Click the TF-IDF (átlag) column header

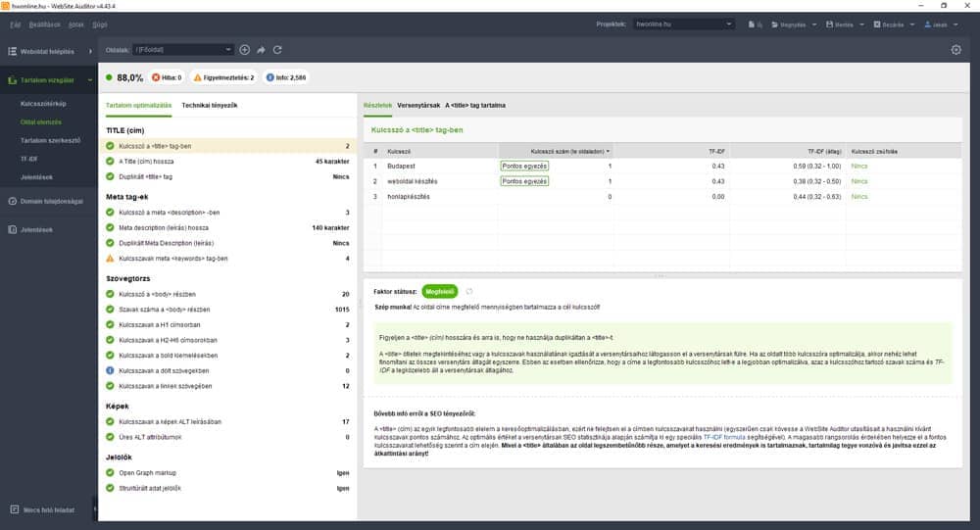tap(787, 151)
